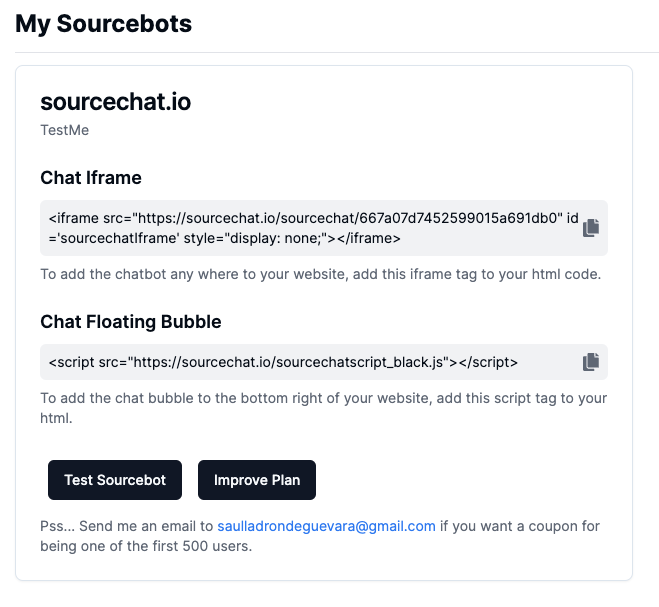
Task: Click the 'sourcechatIframe' id attribute text
Action: [110, 238]
